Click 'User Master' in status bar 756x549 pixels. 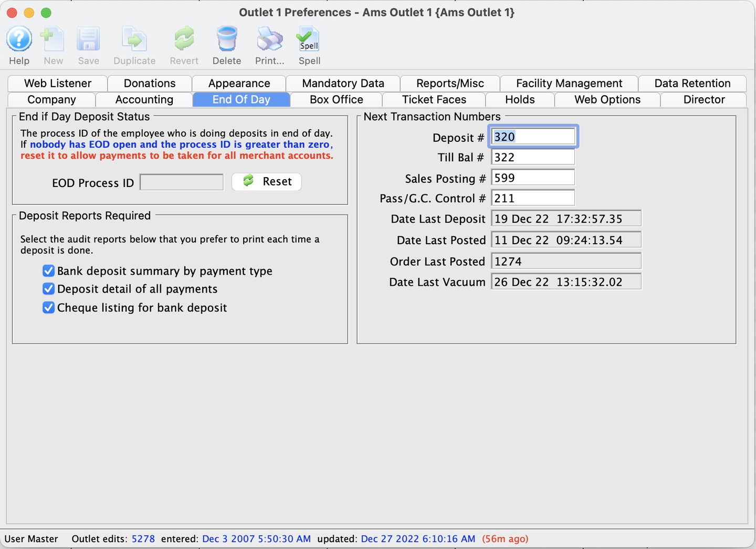point(31,539)
